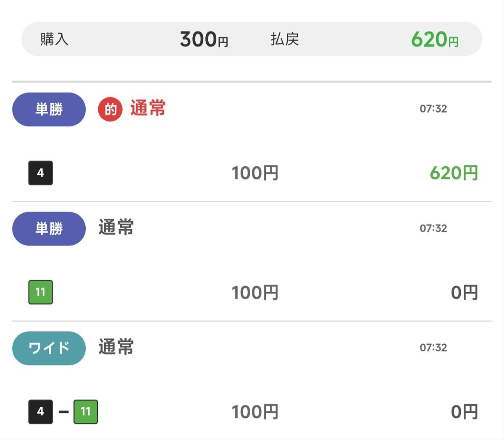Click the 購入 label in the summary bar
The width and height of the screenshot is (504, 440).
click(54, 39)
